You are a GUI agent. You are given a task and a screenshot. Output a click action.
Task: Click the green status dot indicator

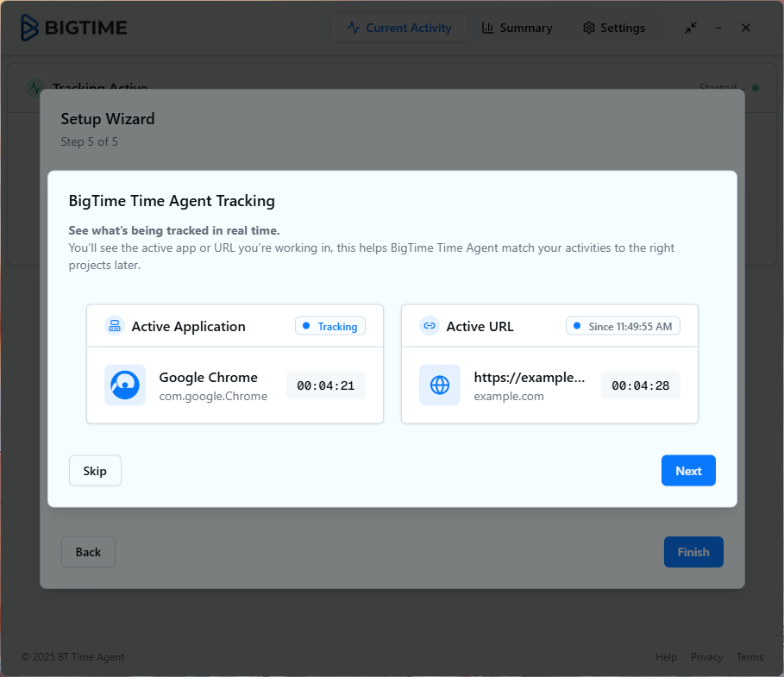[756, 88]
